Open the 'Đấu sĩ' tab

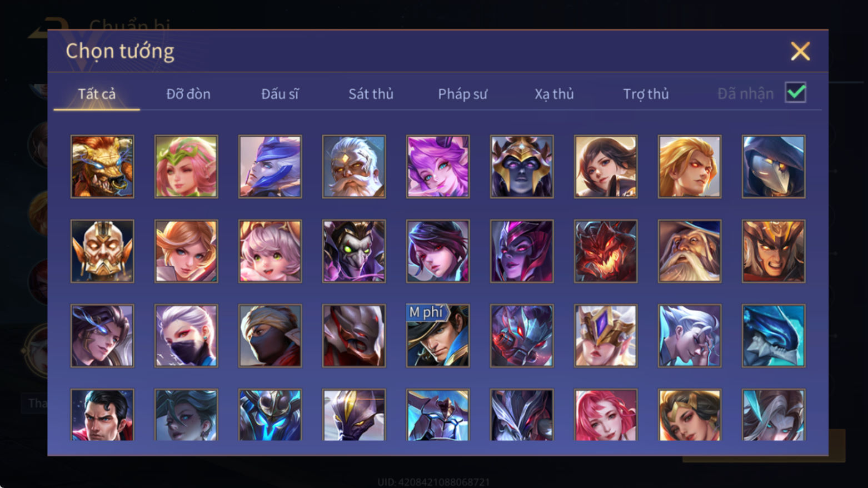coord(280,94)
